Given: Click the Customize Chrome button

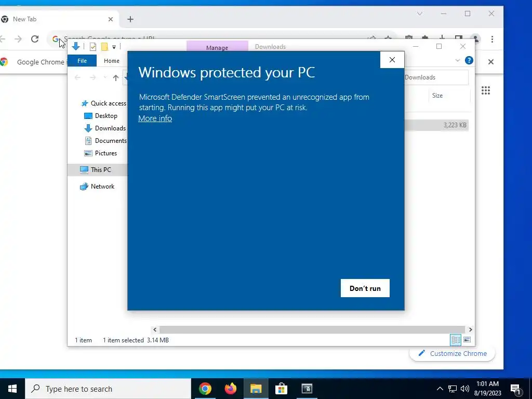Looking at the screenshot, I should click(x=453, y=353).
